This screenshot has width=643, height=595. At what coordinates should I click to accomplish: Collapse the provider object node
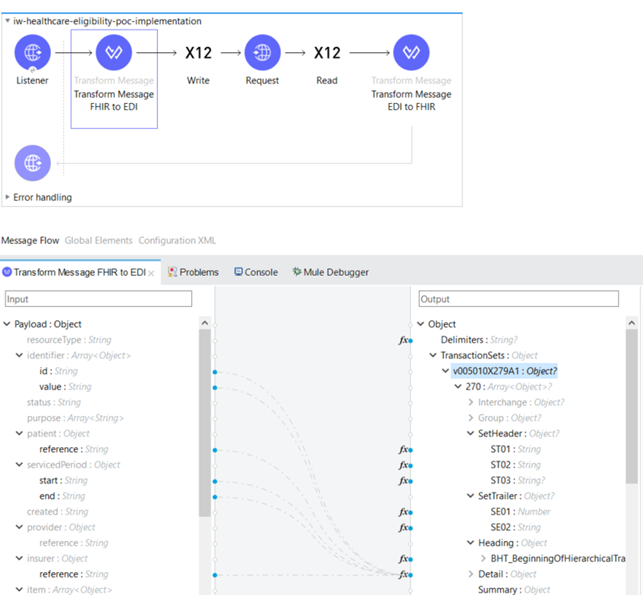(x=19, y=527)
